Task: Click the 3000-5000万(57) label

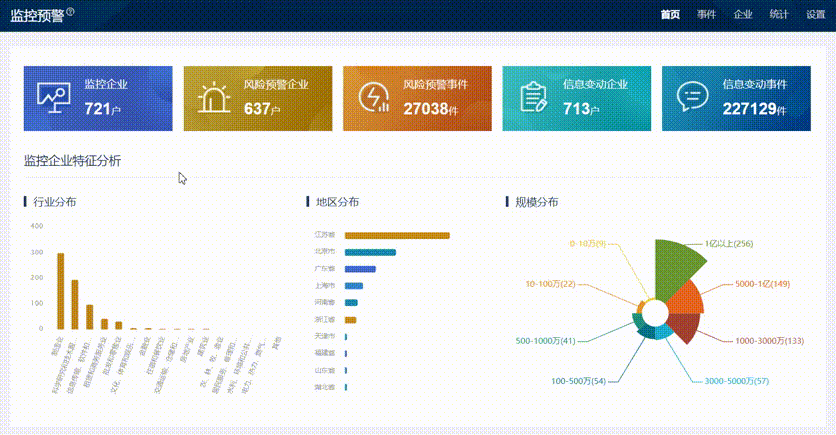Action: (x=737, y=381)
